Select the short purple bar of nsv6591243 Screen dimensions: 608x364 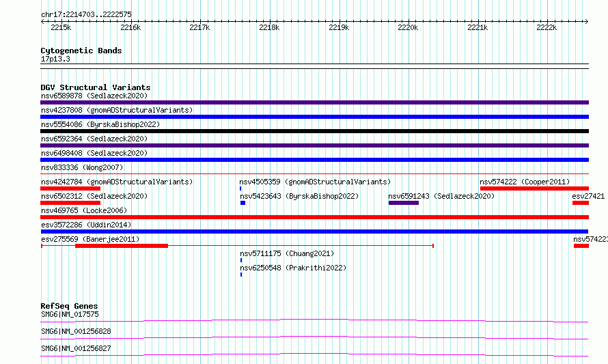point(404,203)
